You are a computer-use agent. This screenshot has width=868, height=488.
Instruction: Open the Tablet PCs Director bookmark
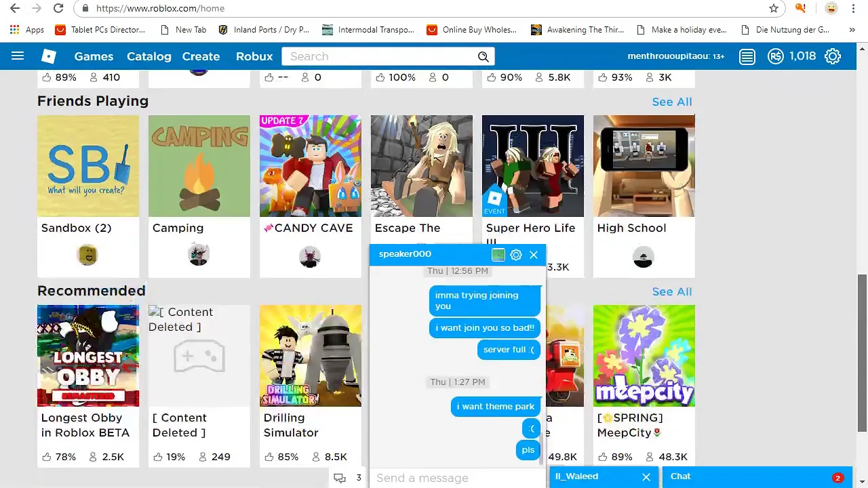point(100,30)
